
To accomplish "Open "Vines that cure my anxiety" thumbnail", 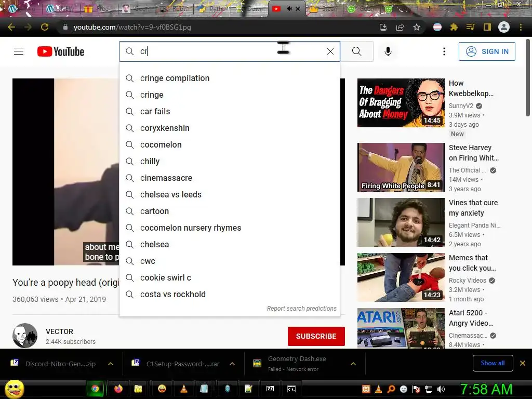I will pos(401,222).
